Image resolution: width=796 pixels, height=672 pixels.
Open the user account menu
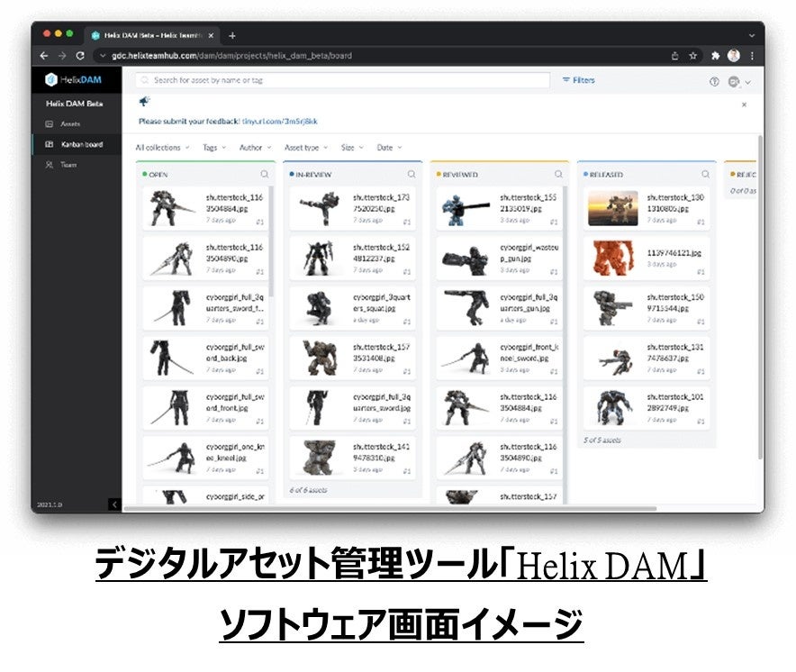pyautogui.click(x=738, y=81)
